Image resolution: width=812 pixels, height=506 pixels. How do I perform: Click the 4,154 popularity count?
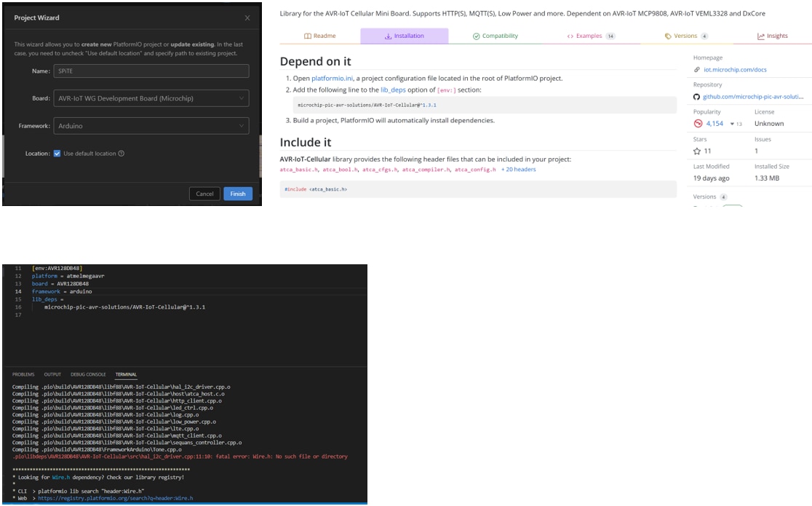click(x=715, y=123)
